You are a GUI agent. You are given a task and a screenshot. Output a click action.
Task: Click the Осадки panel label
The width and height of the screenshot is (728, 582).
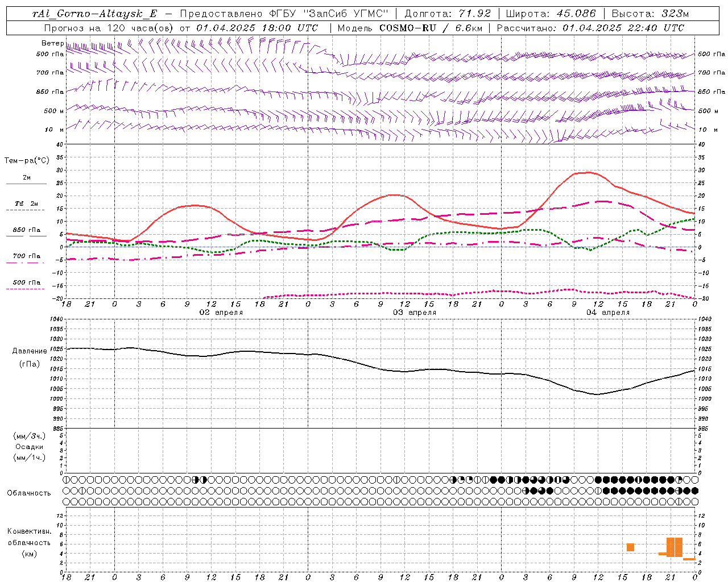29,447
